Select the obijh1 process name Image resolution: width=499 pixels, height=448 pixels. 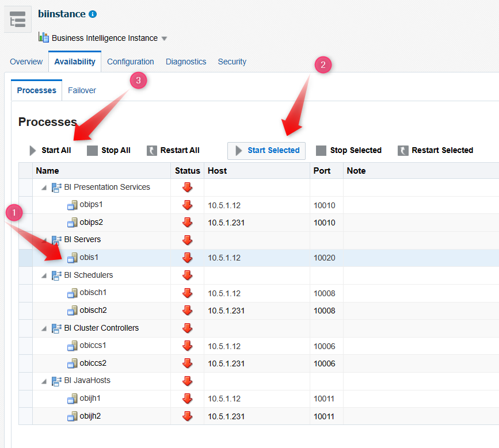90,399
